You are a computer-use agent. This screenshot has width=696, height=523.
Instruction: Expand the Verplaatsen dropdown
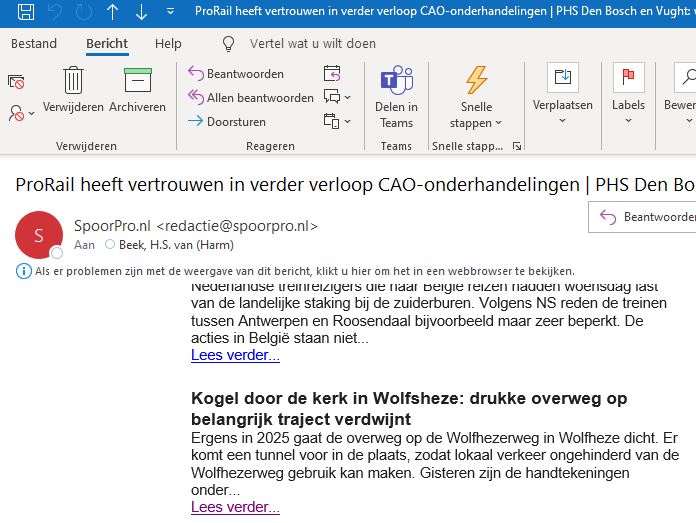562,121
